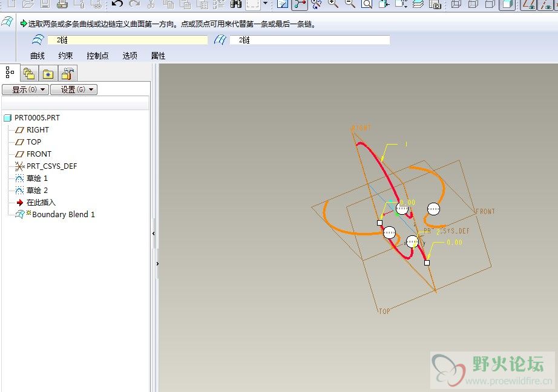558x392 pixels.
Task: Open the Layers icon in toolbar
Action: coord(418,4)
